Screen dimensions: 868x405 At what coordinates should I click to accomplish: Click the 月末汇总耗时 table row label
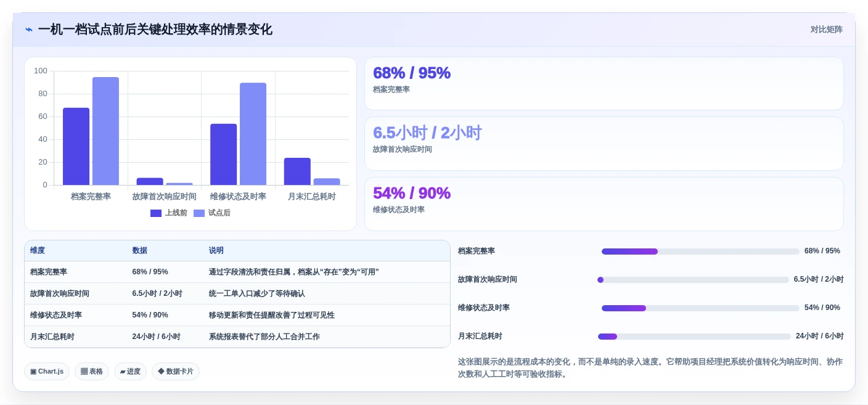click(52, 337)
